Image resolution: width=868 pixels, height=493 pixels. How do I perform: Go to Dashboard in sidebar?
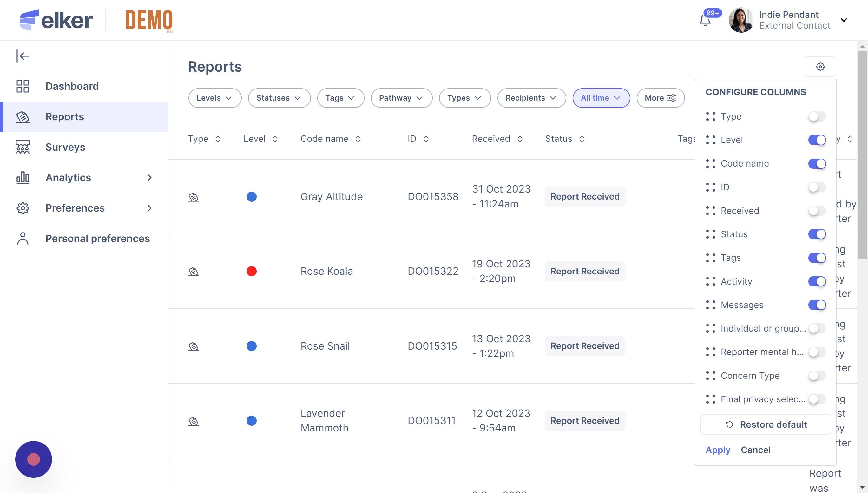click(72, 86)
